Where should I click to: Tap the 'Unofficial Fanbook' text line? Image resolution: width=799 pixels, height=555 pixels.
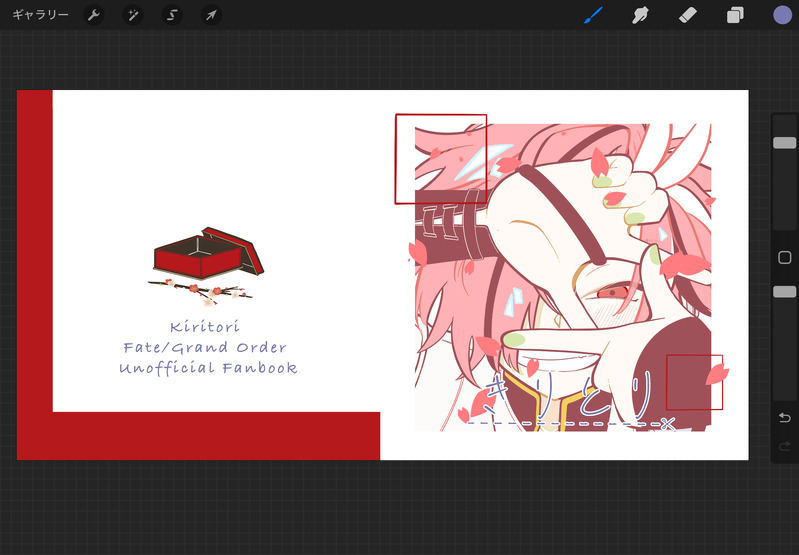tap(208, 368)
